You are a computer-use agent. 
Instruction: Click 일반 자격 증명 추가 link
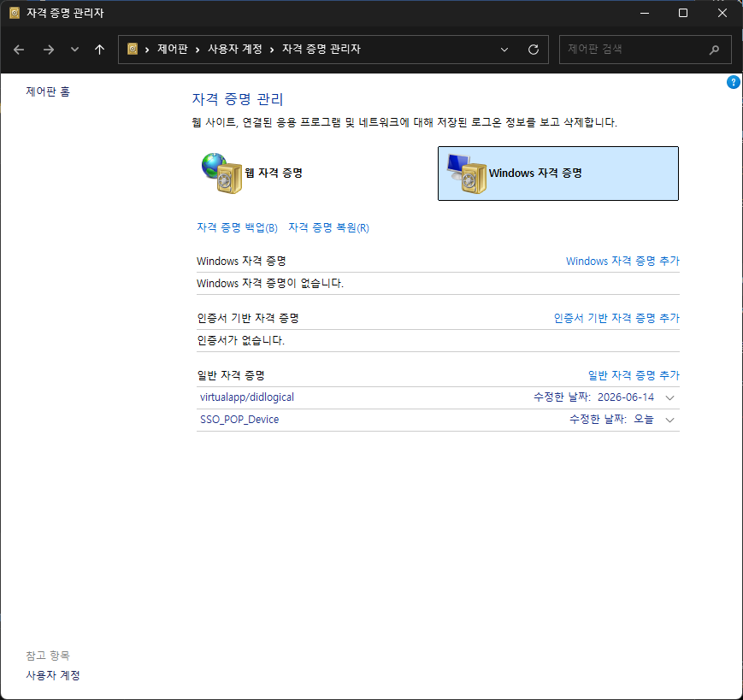[634, 375]
